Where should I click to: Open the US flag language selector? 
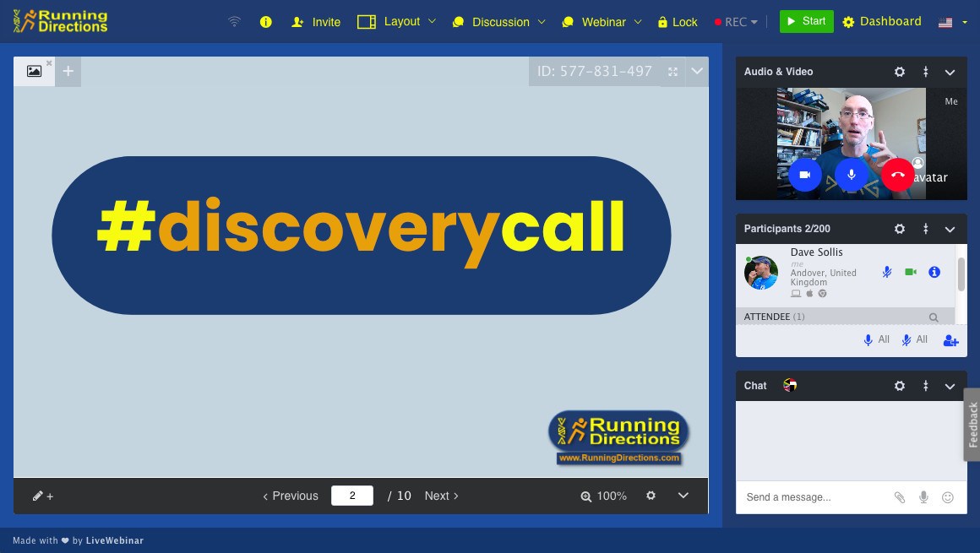coord(952,22)
